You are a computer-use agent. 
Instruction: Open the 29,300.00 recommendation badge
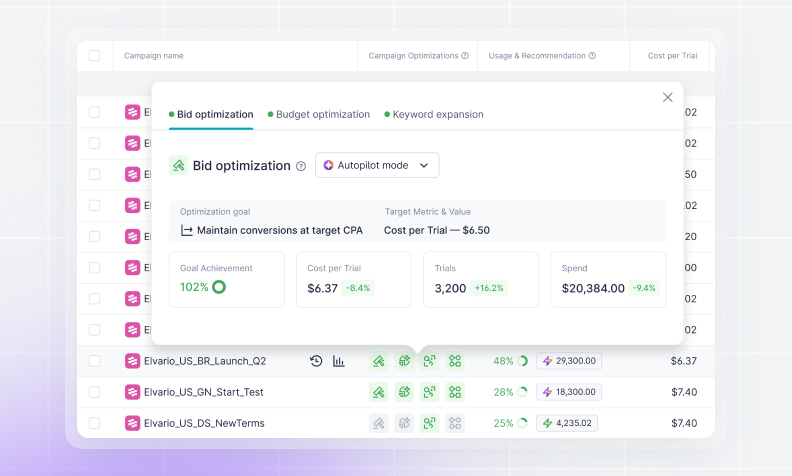[x=569, y=361]
